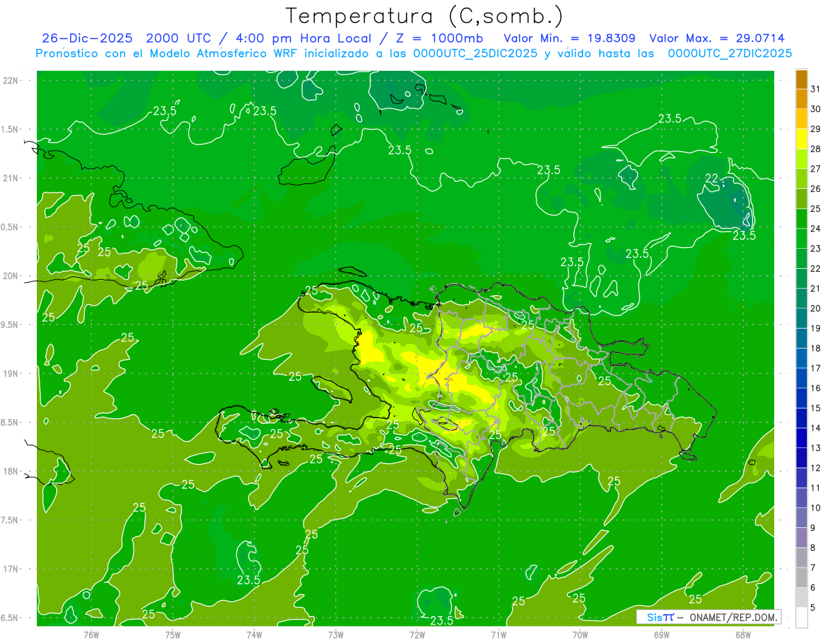This screenshot has height=644, width=834.
Task: Click the '71W' longitude axis label
Action: pyautogui.click(x=498, y=635)
